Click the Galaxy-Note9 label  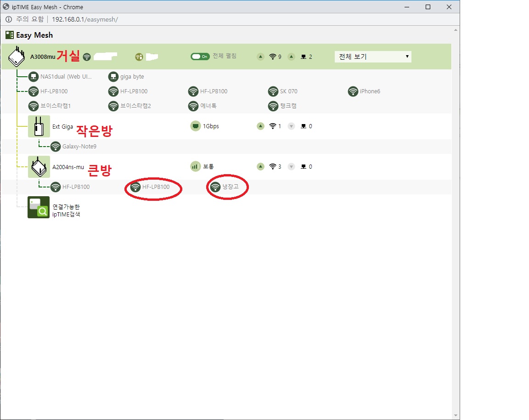79,147
